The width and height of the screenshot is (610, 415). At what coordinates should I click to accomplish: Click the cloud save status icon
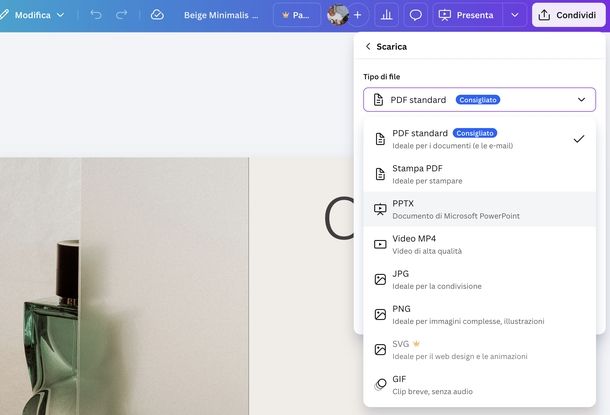click(x=157, y=15)
